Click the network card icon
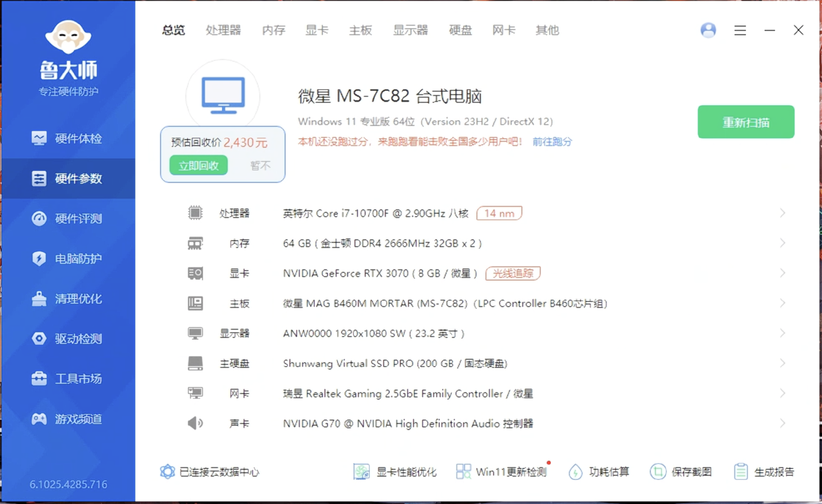Viewport: 822px width, 504px height. pyautogui.click(x=195, y=393)
